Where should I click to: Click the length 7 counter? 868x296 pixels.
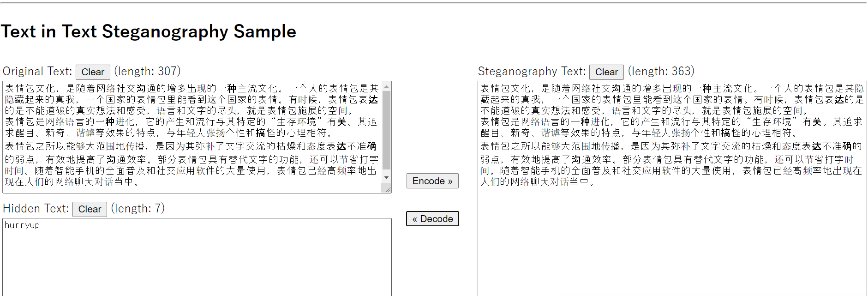tap(138, 209)
